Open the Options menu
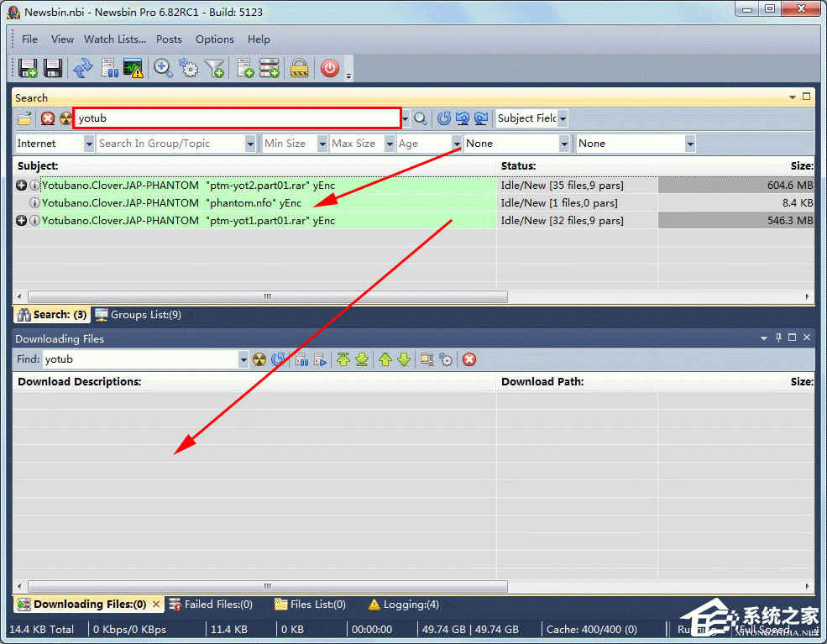 [x=215, y=39]
